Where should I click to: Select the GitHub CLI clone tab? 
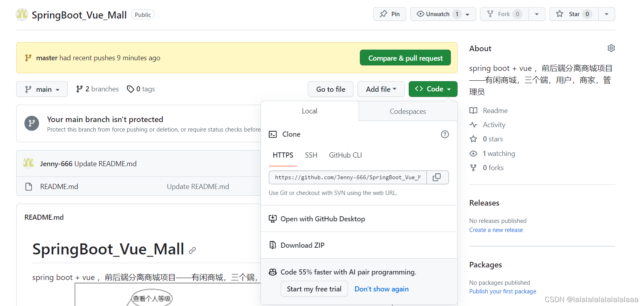[x=345, y=155]
